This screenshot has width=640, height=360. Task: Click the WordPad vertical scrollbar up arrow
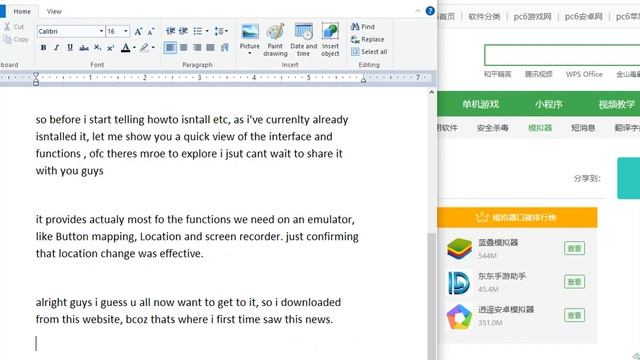coord(431,93)
